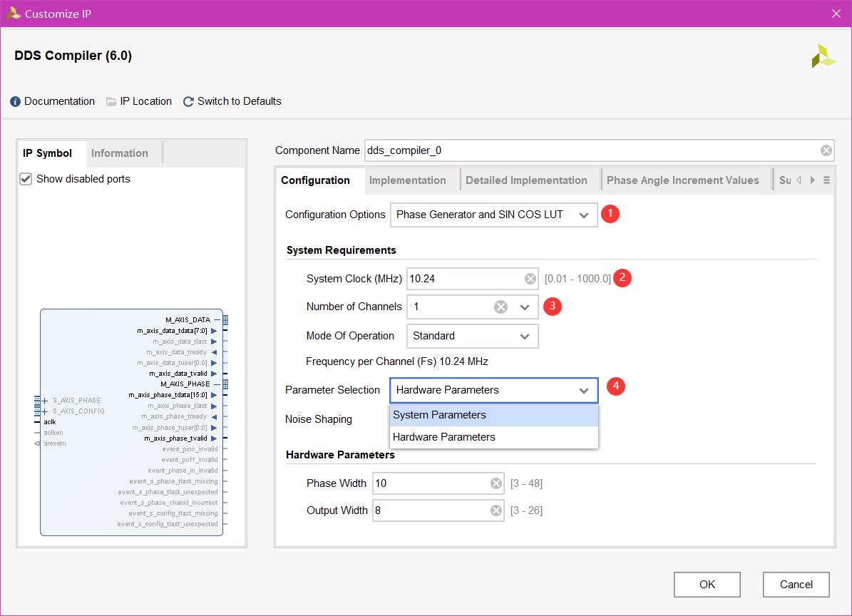Screen dimensions: 852x616
Task: Open the Documentation link
Action: pos(59,101)
